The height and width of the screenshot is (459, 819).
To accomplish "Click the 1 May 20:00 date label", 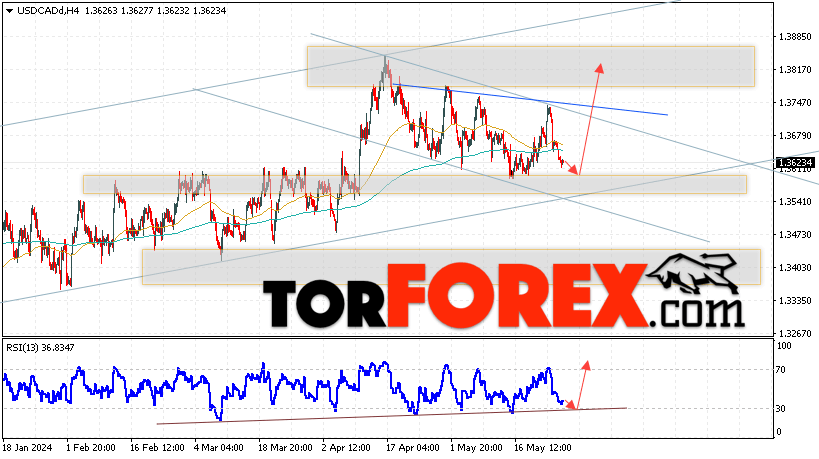I will click(x=476, y=448).
